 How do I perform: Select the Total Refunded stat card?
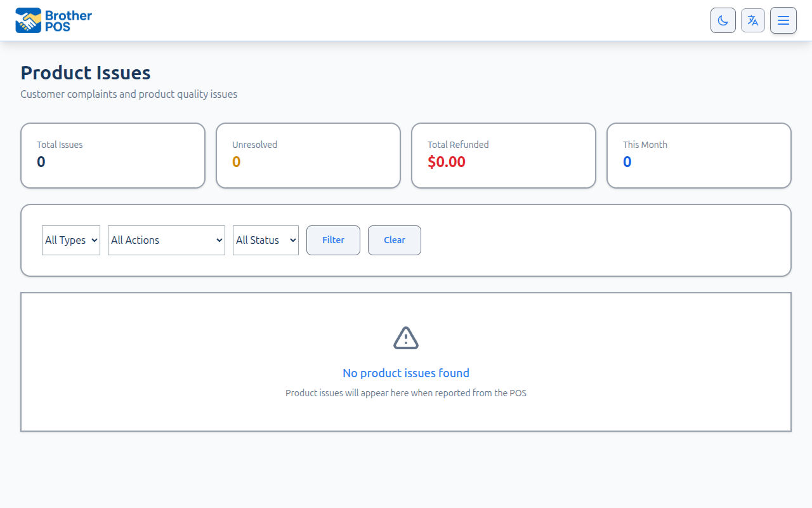[504, 156]
